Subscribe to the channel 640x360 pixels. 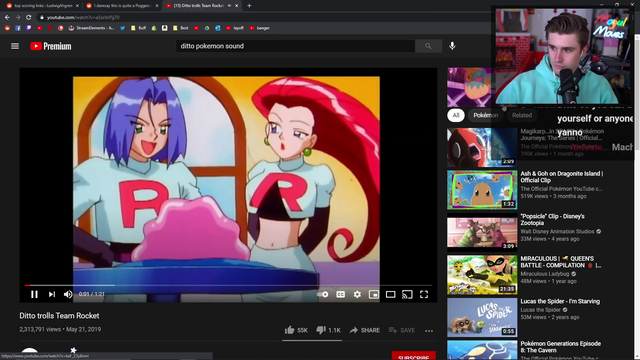click(413, 356)
